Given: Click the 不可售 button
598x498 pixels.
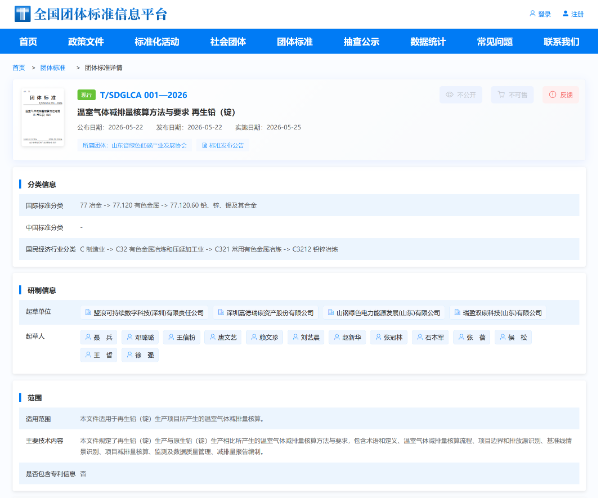Looking at the screenshot, I should (x=512, y=95).
